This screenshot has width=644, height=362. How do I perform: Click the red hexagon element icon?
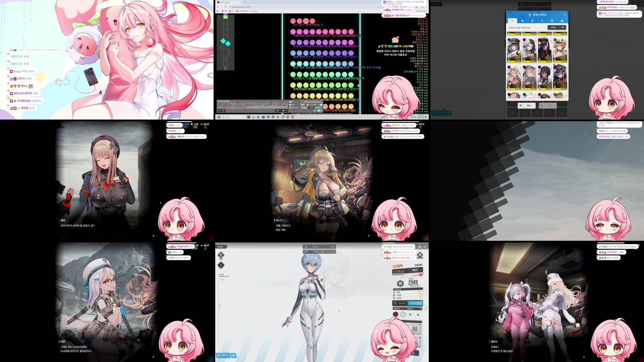coord(395,314)
